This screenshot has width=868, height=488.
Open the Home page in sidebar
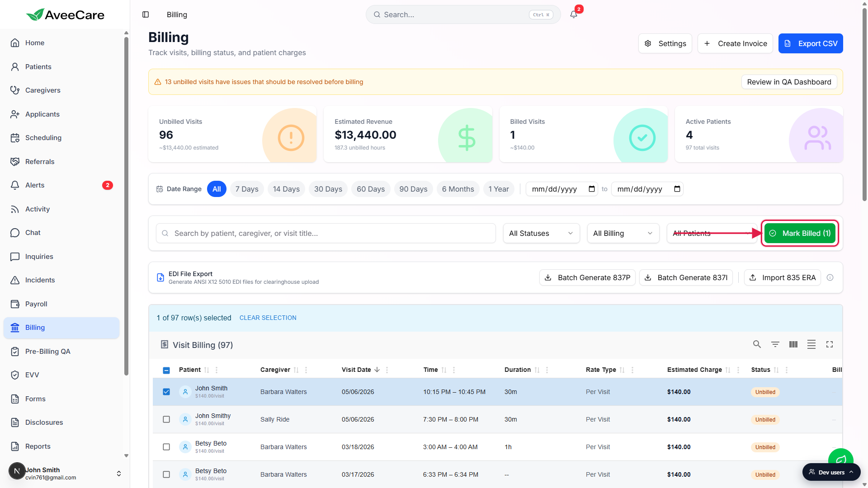(61, 43)
